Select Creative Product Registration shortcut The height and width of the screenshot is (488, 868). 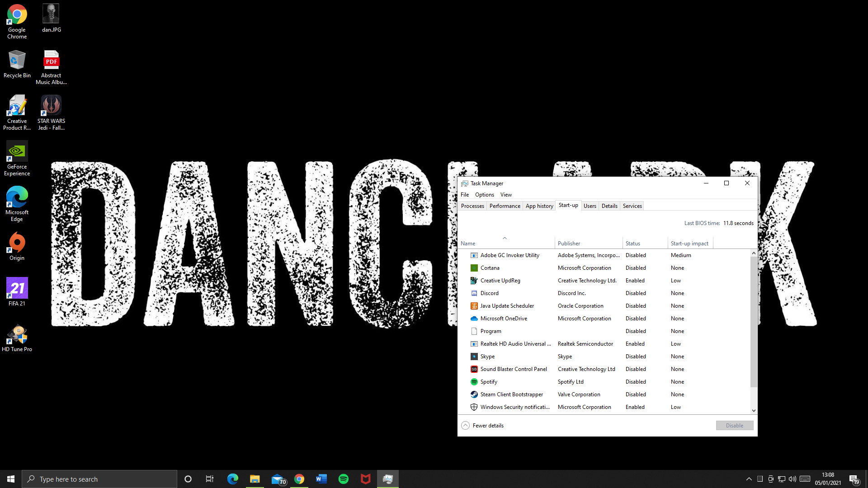pyautogui.click(x=17, y=113)
